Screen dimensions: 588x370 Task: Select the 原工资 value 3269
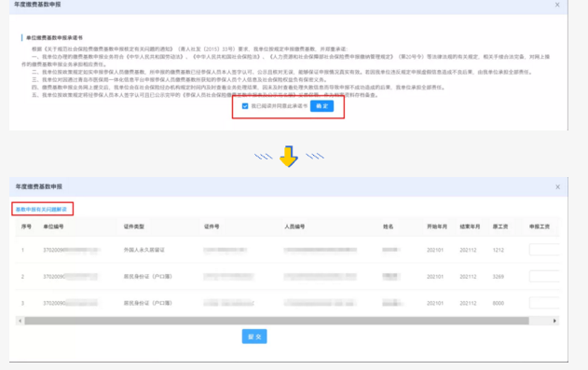pyautogui.click(x=498, y=277)
